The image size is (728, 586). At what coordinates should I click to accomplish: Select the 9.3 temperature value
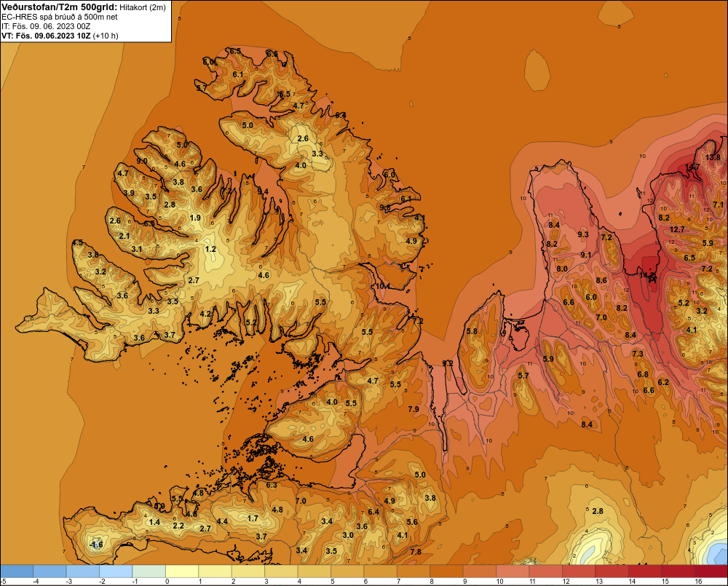pos(582,234)
